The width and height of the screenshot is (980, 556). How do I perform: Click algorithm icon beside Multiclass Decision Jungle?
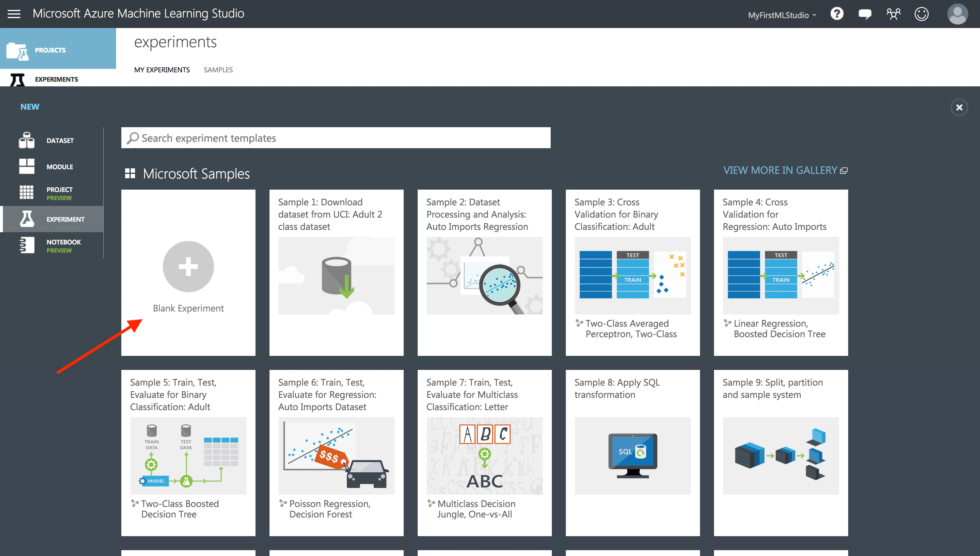point(431,503)
